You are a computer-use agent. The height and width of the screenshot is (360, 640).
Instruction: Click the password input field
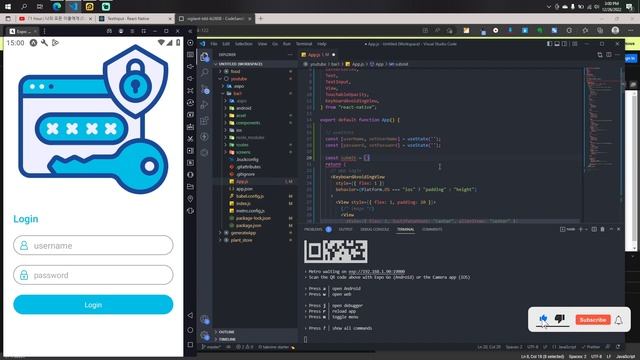(x=93, y=275)
